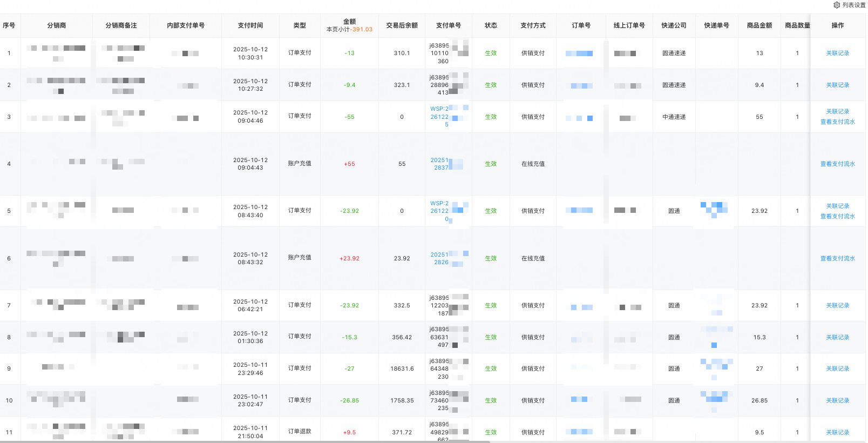The image size is (868, 443).
Task: Open 查看支付流水 for row 6
Action: pyautogui.click(x=837, y=258)
